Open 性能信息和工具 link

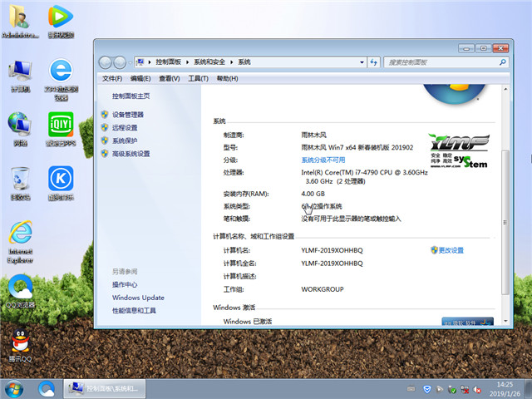[x=134, y=310]
